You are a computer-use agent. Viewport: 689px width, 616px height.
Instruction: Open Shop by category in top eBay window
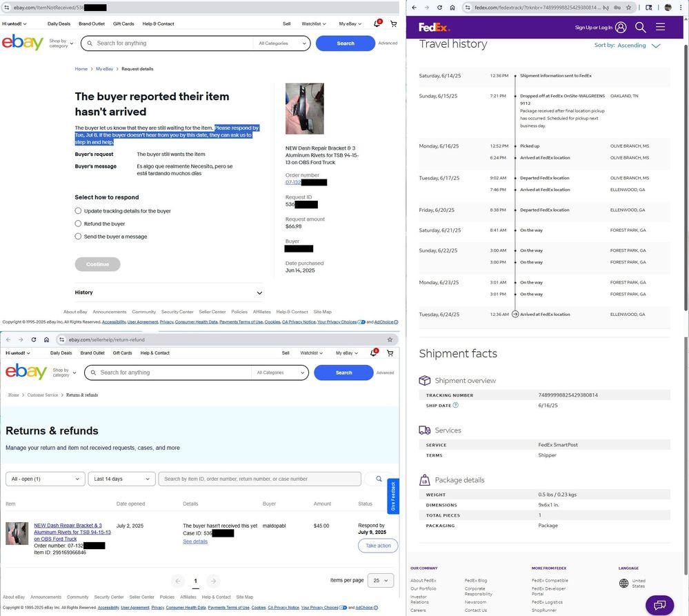pos(61,43)
